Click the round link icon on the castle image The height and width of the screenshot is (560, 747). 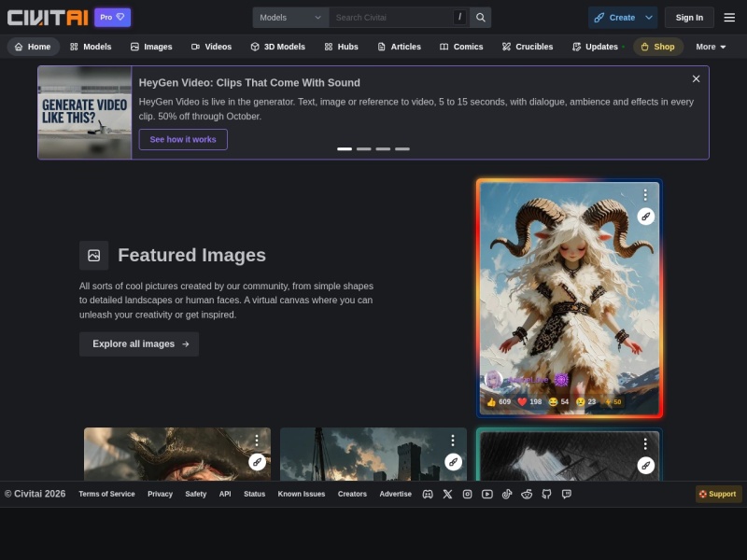(454, 462)
